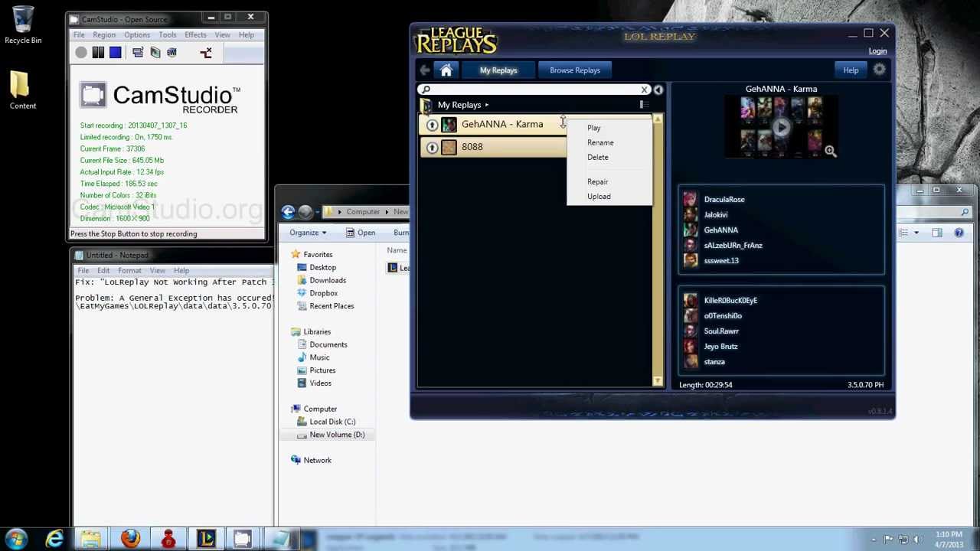Select the 8088 replay row
Screen dimensions: 980x551
coord(493,148)
